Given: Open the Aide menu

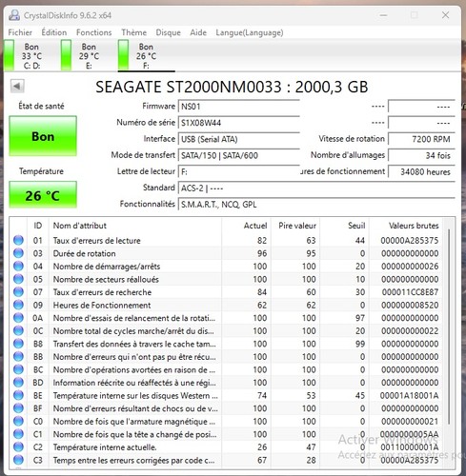Looking at the screenshot, I should coord(198,32).
